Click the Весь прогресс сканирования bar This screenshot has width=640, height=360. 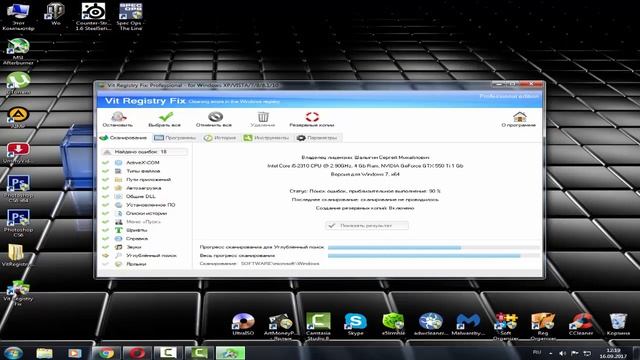click(x=433, y=256)
